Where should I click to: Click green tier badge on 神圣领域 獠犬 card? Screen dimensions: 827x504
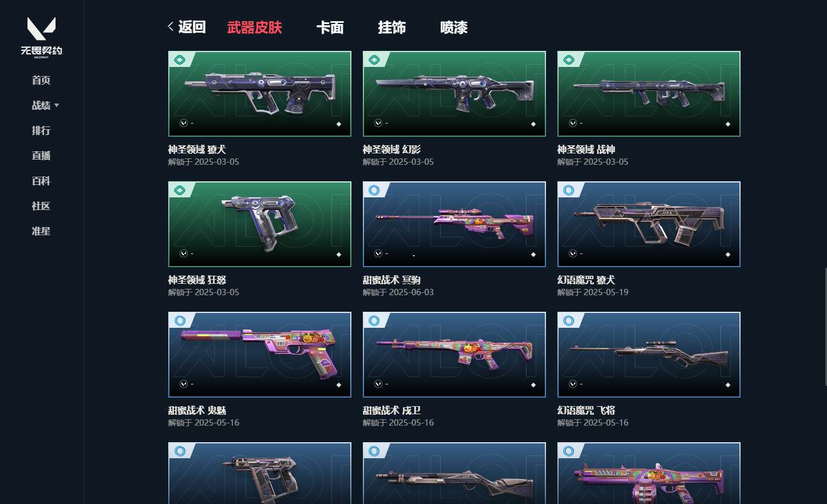[x=180, y=59]
